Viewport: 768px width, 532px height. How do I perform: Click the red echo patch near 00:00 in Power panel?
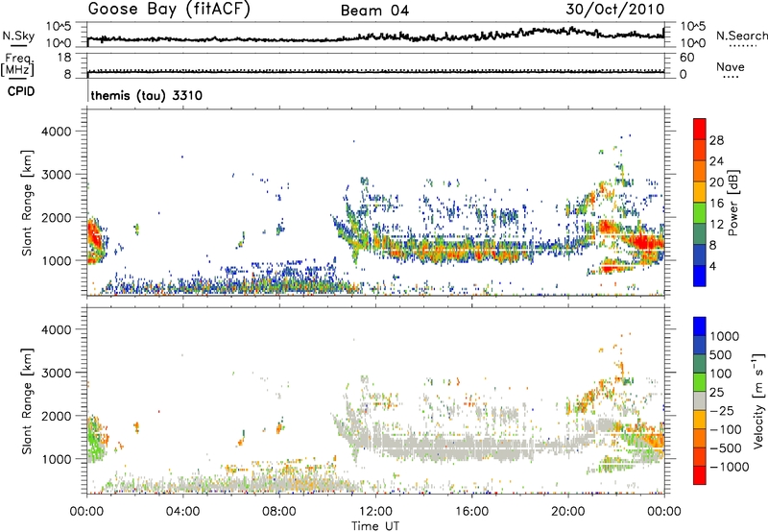[x=93, y=237]
